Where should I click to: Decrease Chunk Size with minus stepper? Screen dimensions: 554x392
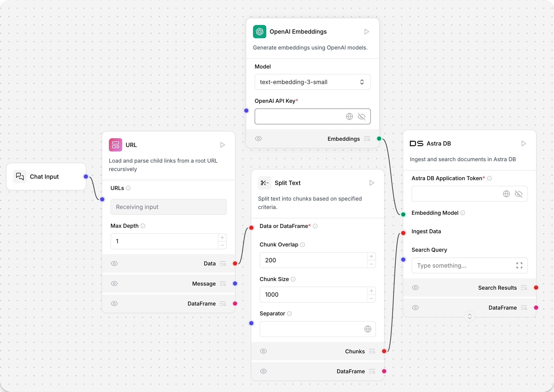371,299
